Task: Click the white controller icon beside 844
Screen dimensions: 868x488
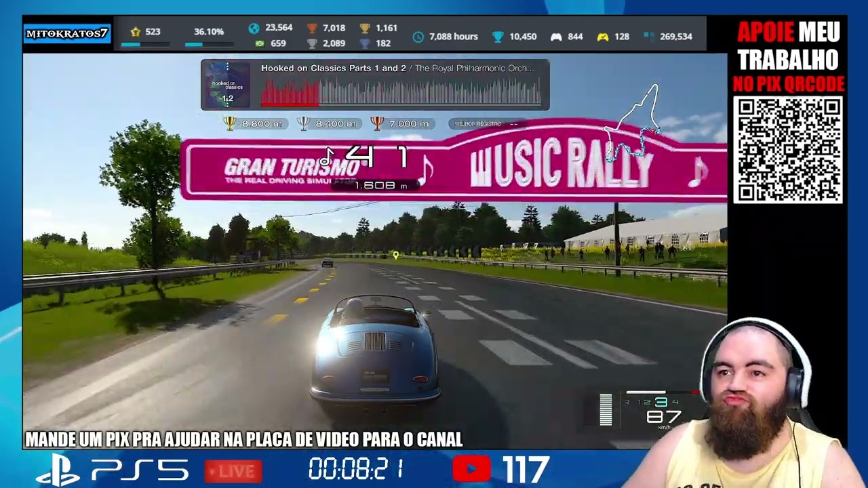Action: point(556,37)
